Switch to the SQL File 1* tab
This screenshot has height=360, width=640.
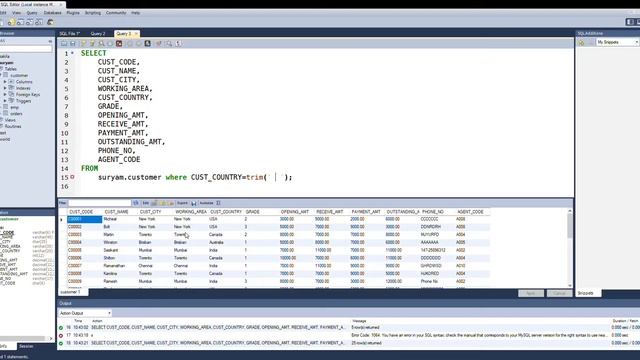70,33
